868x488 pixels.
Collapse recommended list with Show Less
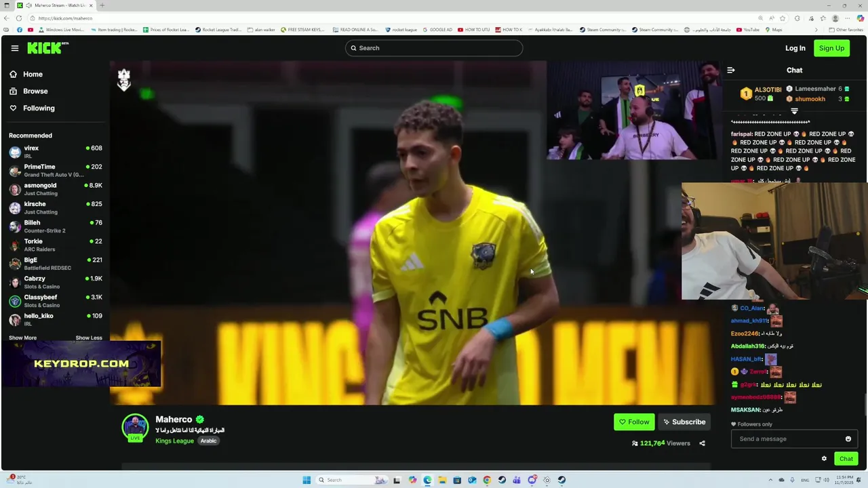click(x=89, y=338)
